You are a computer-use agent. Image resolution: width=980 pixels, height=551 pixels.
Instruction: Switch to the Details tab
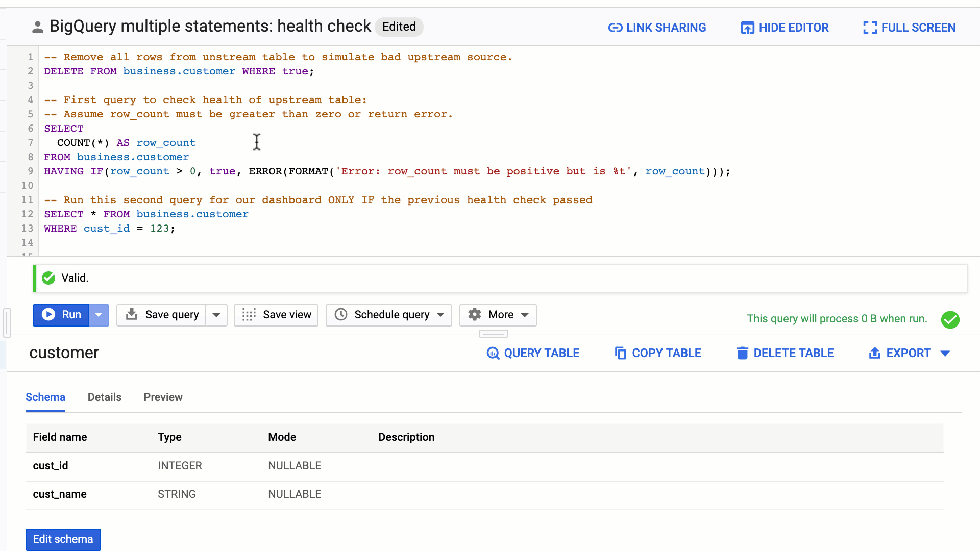(105, 397)
